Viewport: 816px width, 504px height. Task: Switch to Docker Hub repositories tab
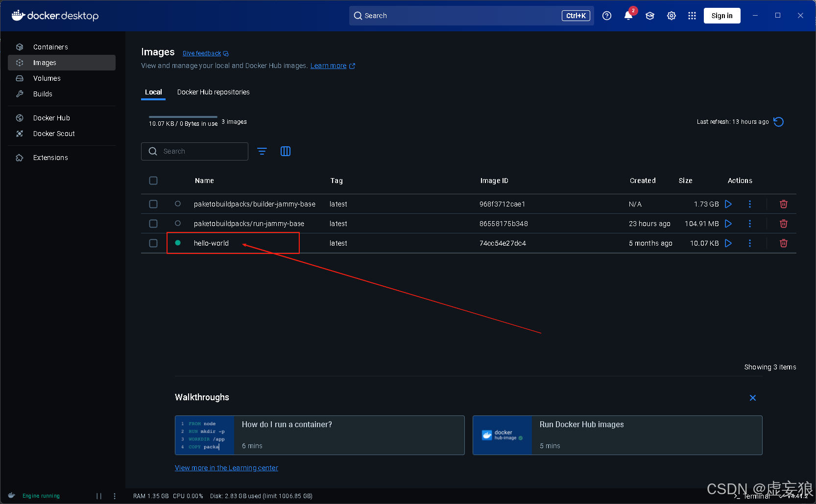(x=214, y=92)
